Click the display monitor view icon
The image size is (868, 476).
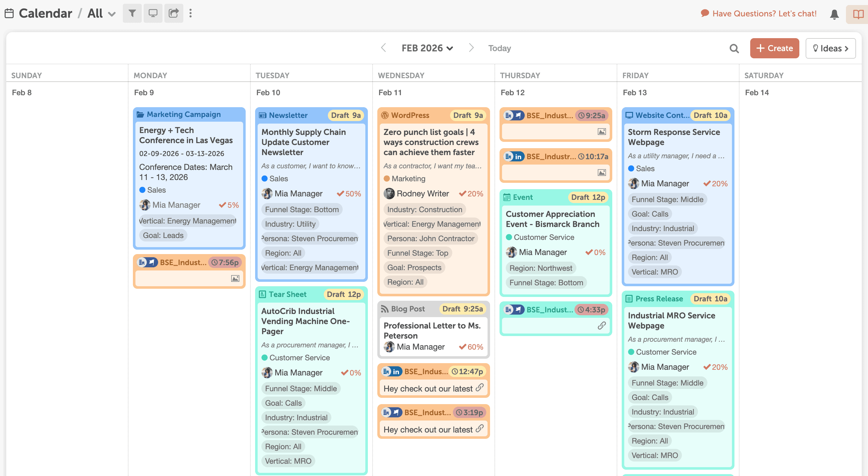pyautogui.click(x=153, y=13)
